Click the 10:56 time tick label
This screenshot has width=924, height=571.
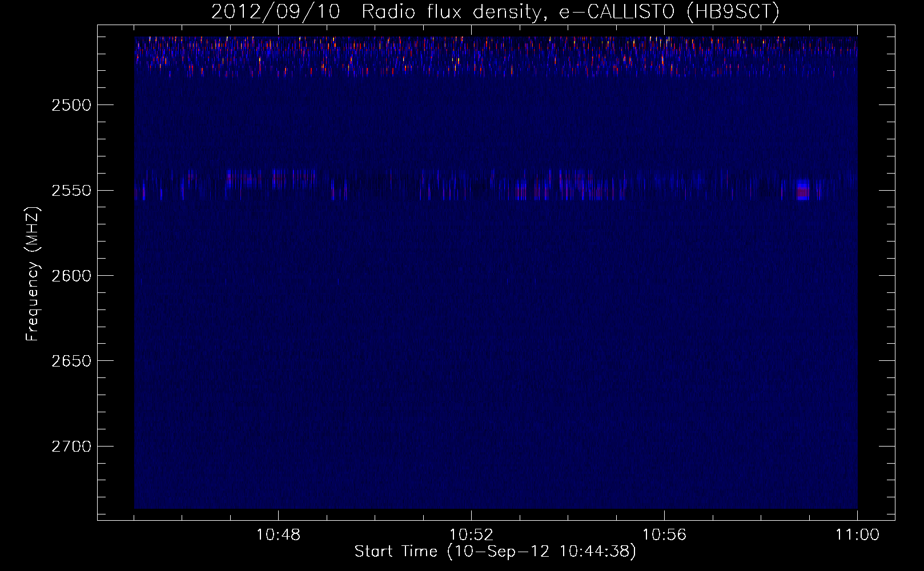pyautogui.click(x=664, y=535)
